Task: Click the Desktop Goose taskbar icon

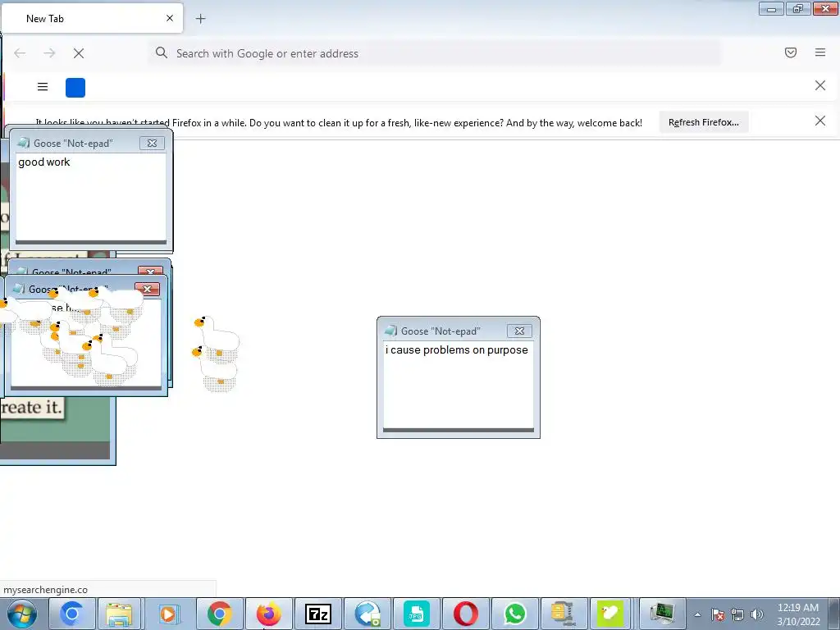Action: 610,614
